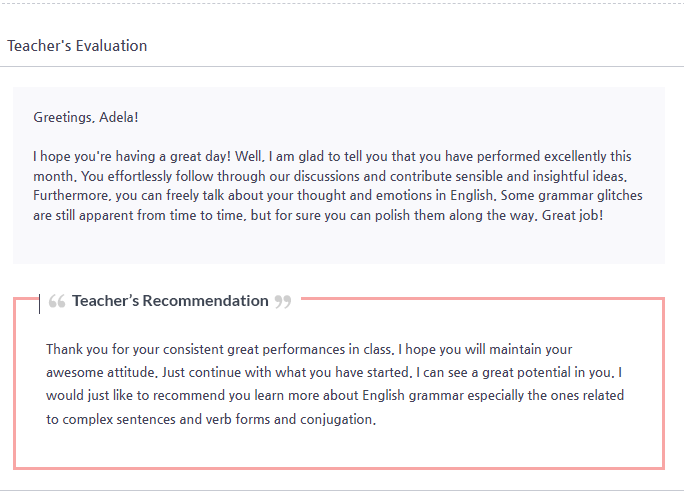Click the closing quotation mark icon
This screenshot has width=684, height=493.
point(283,301)
